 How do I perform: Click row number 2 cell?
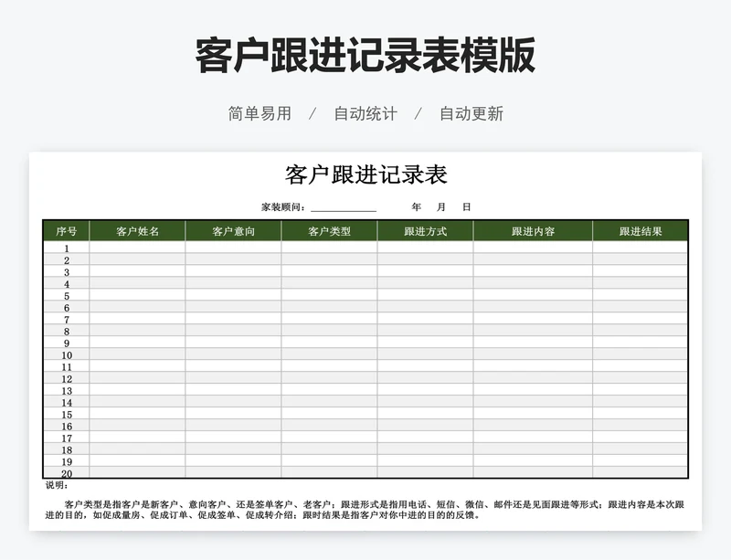tap(66, 259)
